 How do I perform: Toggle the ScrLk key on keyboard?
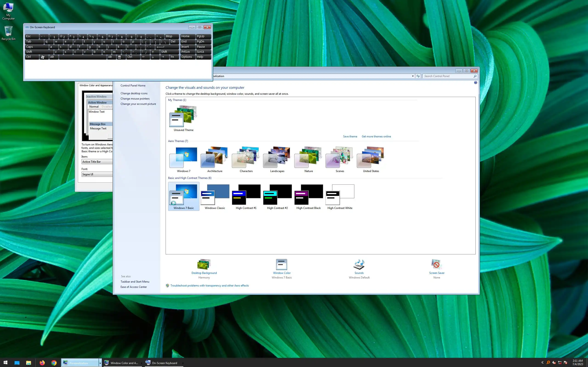[x=203, y=52]
